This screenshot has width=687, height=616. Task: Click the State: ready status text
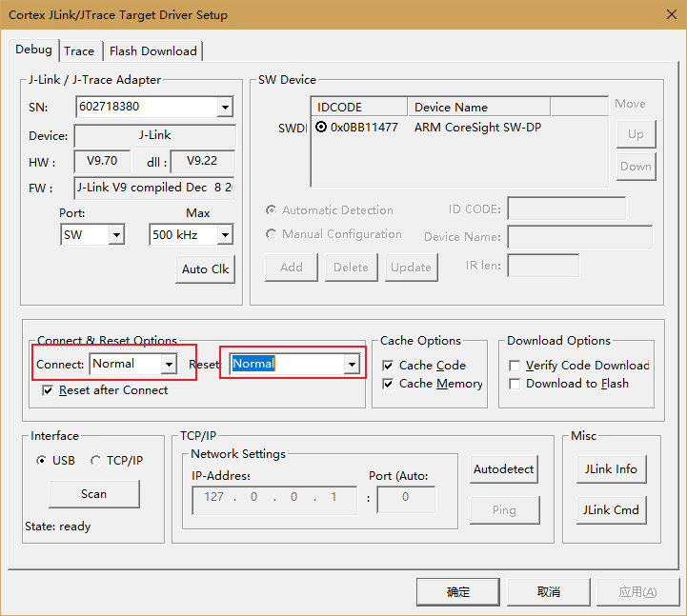[58, 527]
